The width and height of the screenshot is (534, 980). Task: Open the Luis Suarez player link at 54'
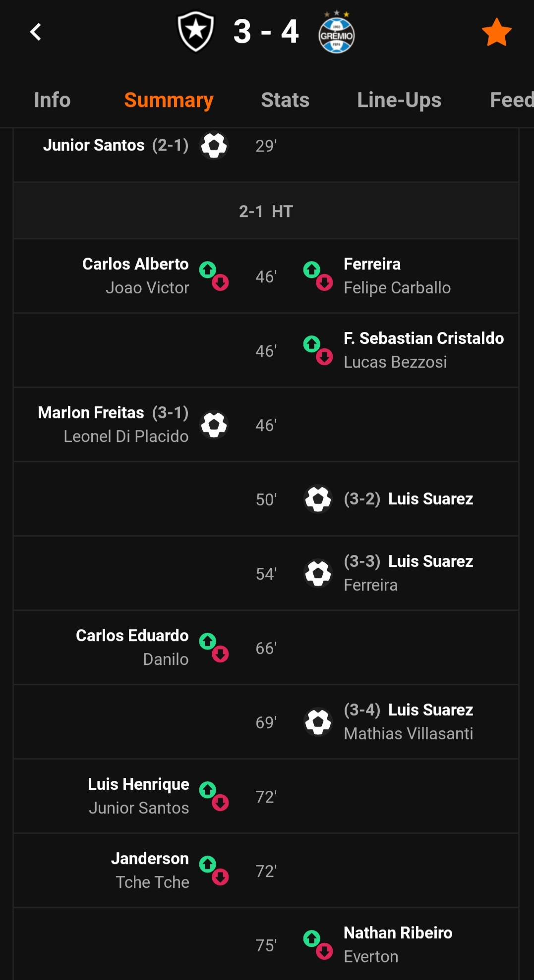(x=430, y=561)
